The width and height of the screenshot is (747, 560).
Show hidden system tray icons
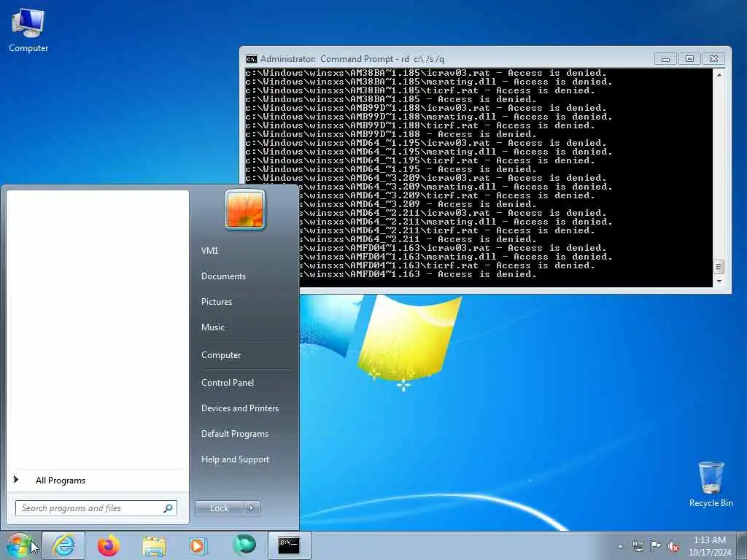coord(620,546)
